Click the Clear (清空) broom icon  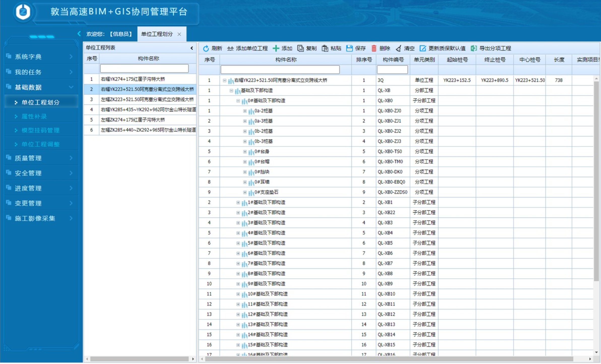click(x=398, y=48)
